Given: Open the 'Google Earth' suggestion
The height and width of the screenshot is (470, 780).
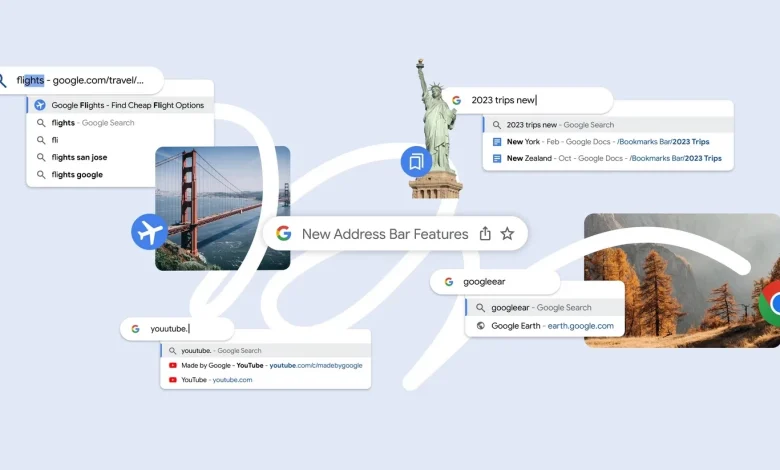Looking at the screenshot, I should (x=545, y=326).
